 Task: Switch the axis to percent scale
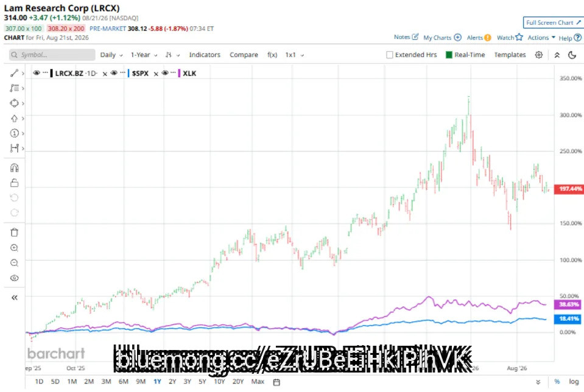click(557, 382)
